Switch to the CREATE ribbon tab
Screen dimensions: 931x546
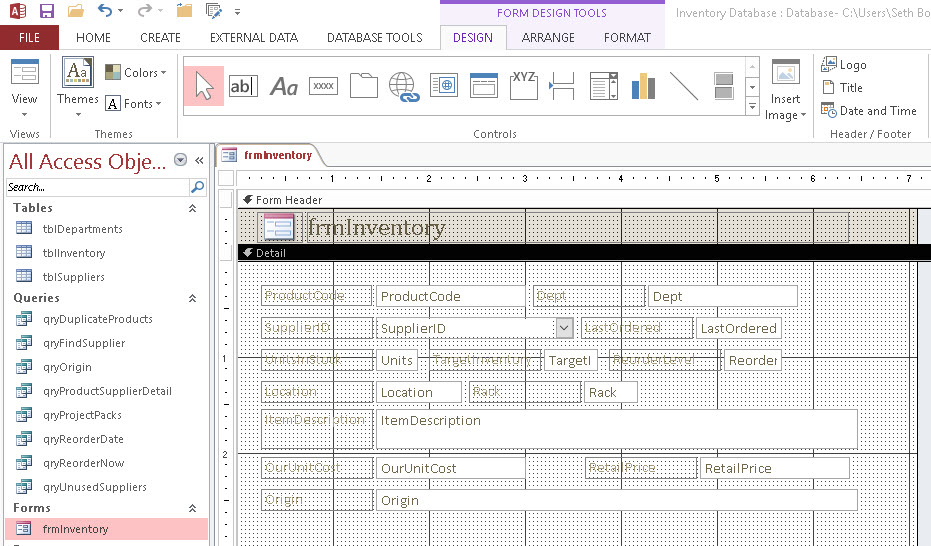point(160,38)
